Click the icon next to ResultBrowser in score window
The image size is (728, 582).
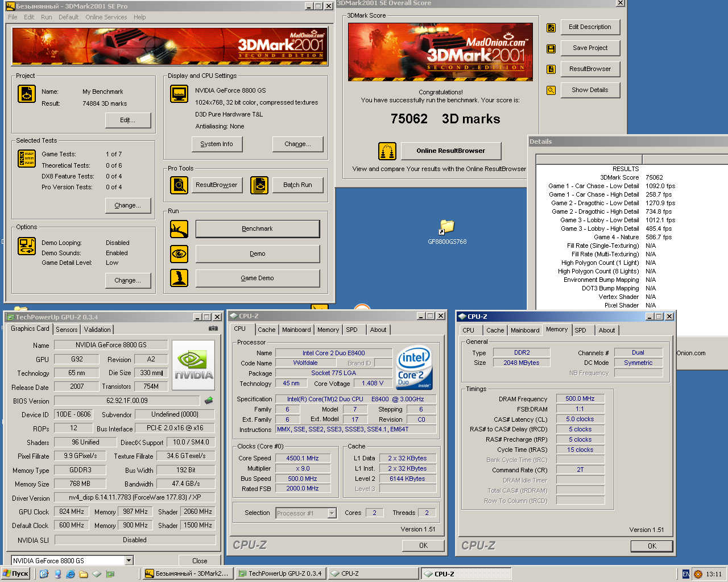[x=551, y=69]
